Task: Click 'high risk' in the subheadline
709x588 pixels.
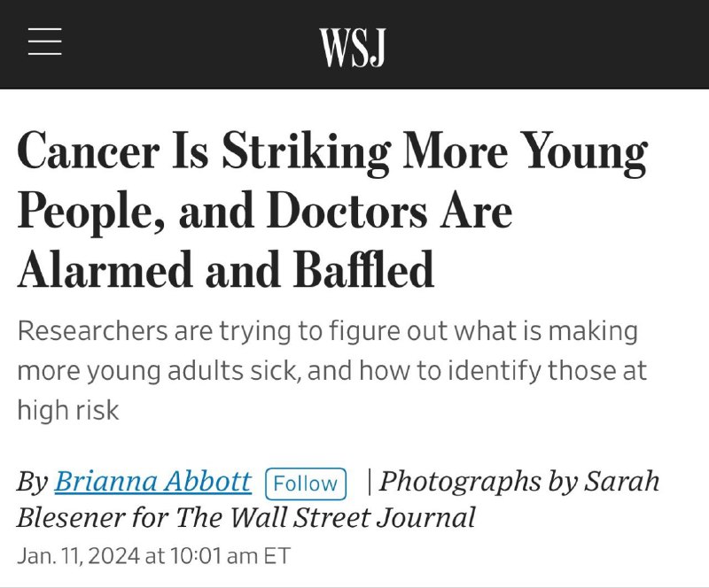Action: 68,410
